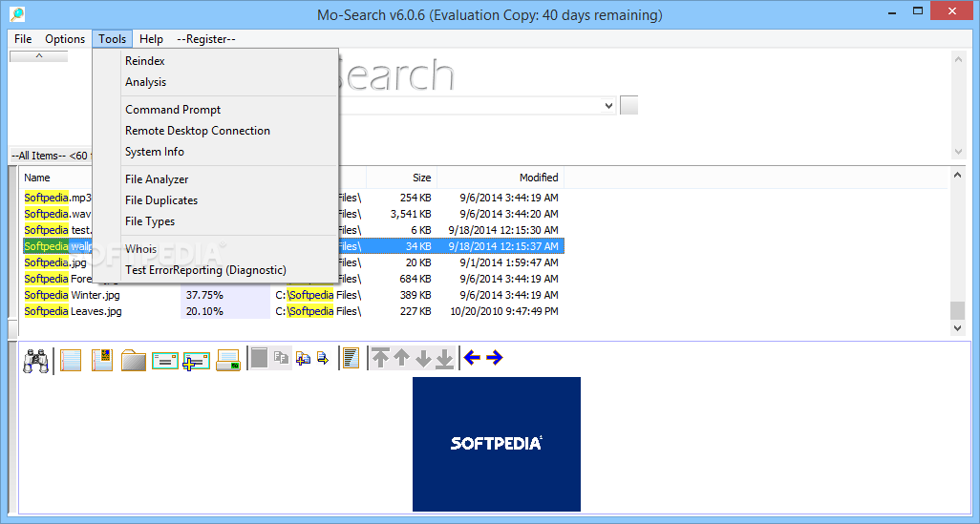Screen dimensions: 980x524
Task: Click the --Register-- menu item
Action: (206, 39)
